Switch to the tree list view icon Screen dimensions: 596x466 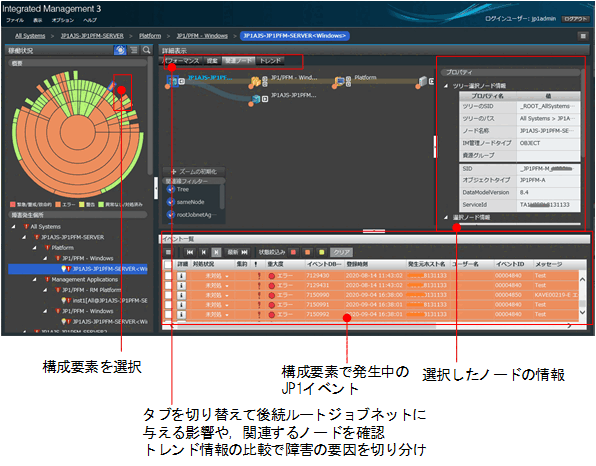[x=134, y=50]
